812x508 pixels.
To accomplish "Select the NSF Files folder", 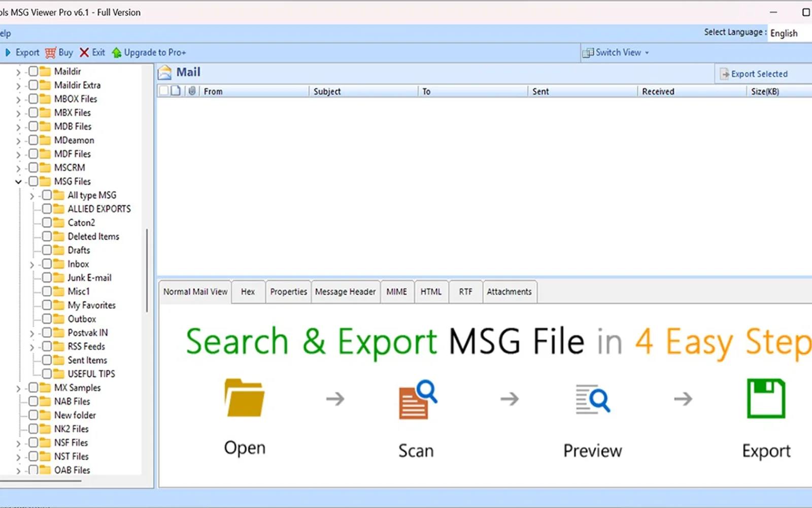I will click(71, 442).
